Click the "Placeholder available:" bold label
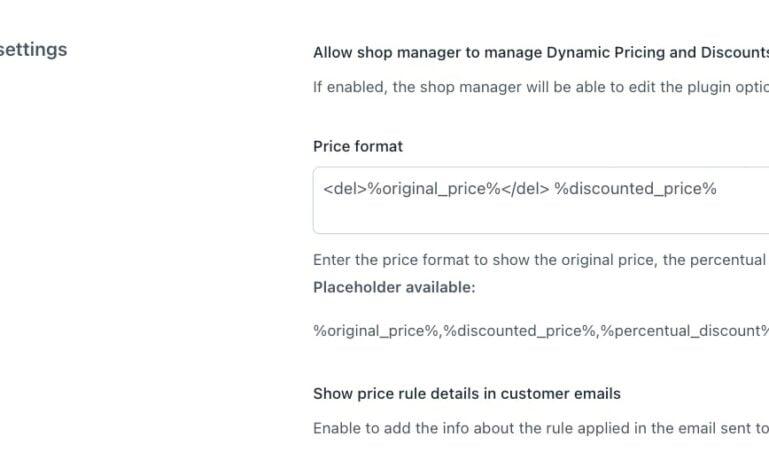This screenshot has width=769, height=452. (x=394, y=287)
